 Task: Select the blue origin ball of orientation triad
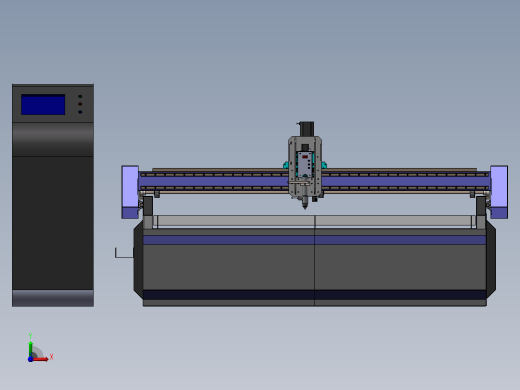coord(30,359)
